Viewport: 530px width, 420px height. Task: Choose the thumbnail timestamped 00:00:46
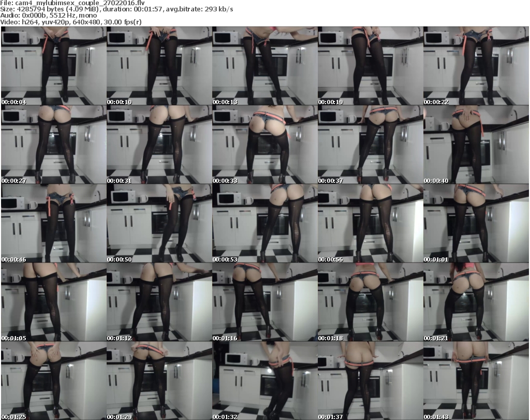coord(53,223)
